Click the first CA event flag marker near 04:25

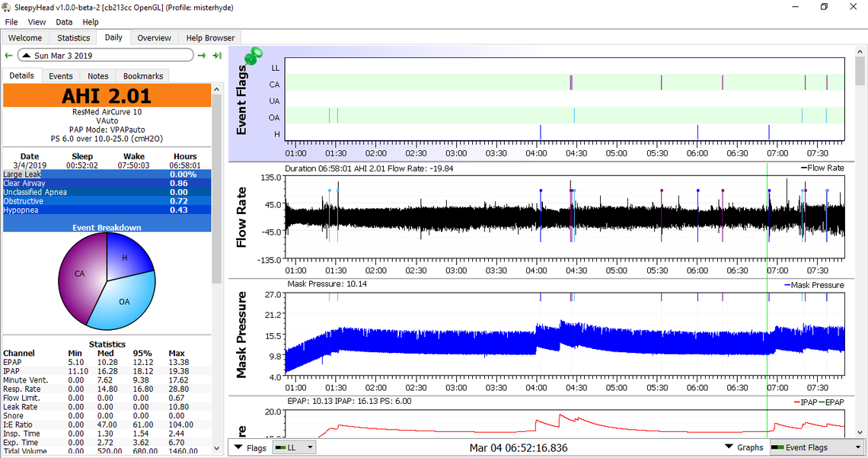click(571, 83)
